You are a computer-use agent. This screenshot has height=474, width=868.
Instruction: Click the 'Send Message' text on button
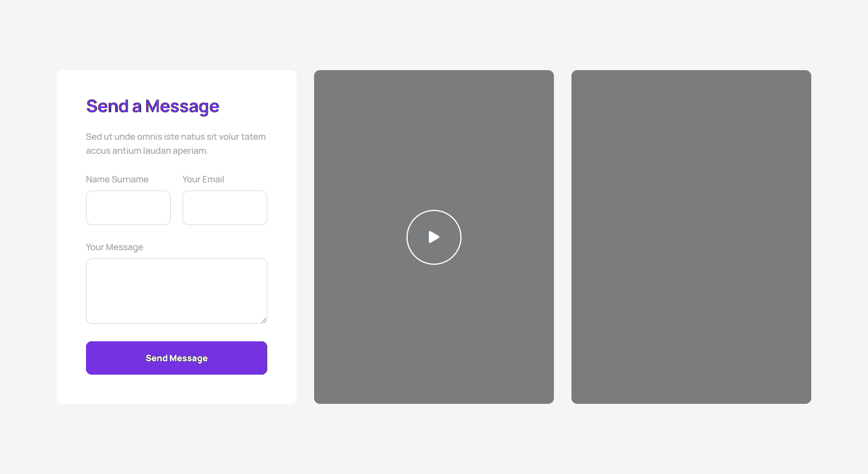click(x=177, y=358)
